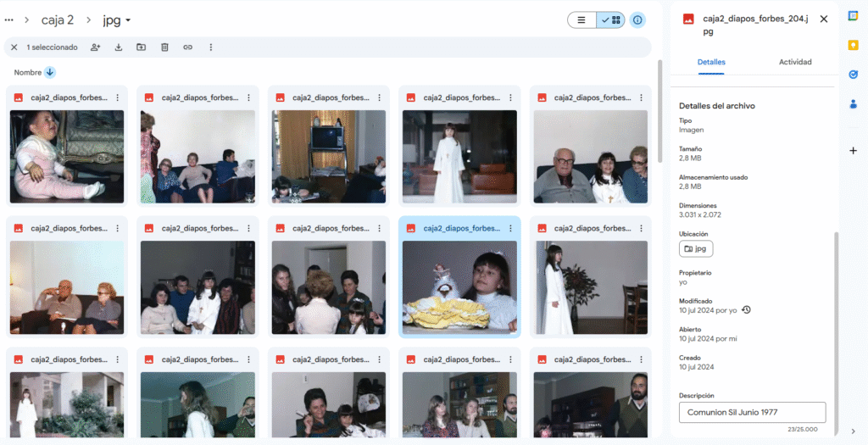Click the share (add person) icon
868x445 pixels.
(x=95, y=47)
